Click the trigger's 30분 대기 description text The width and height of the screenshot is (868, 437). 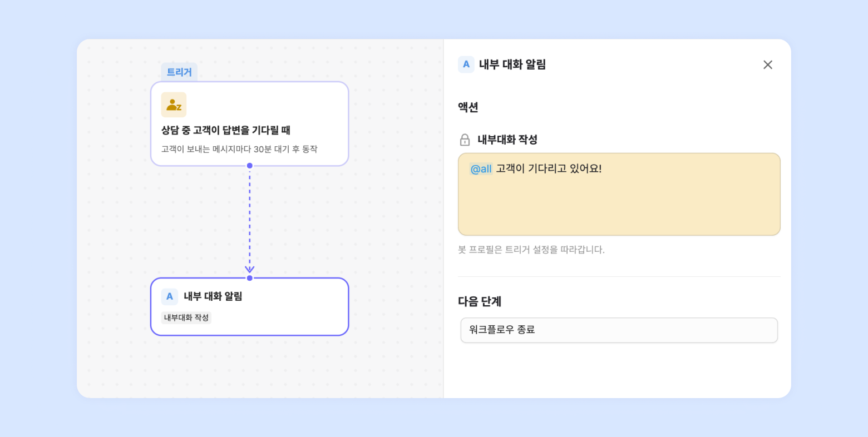[x=239, y=150]
